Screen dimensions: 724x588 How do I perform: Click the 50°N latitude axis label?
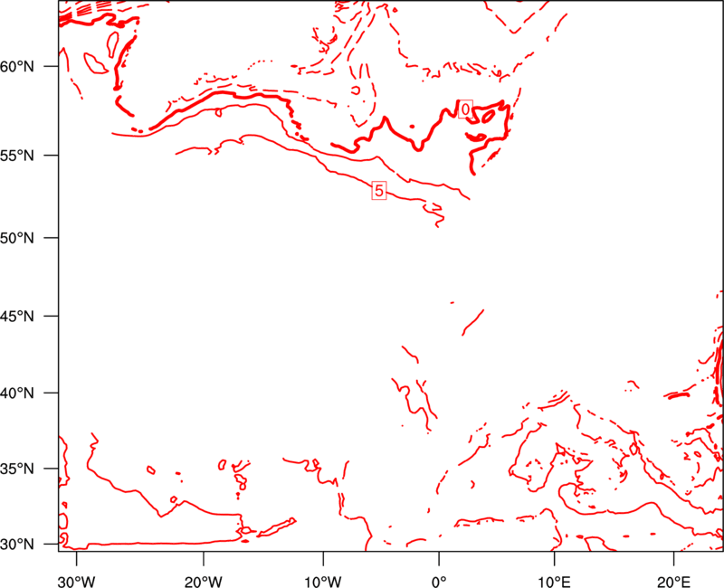click(17, 238)
